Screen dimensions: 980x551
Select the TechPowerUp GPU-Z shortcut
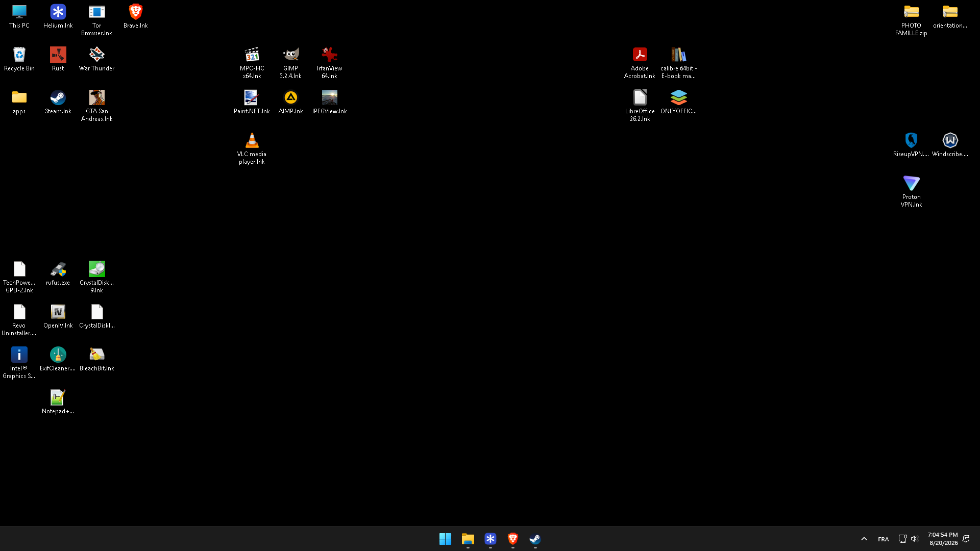[x=19, y=278]
